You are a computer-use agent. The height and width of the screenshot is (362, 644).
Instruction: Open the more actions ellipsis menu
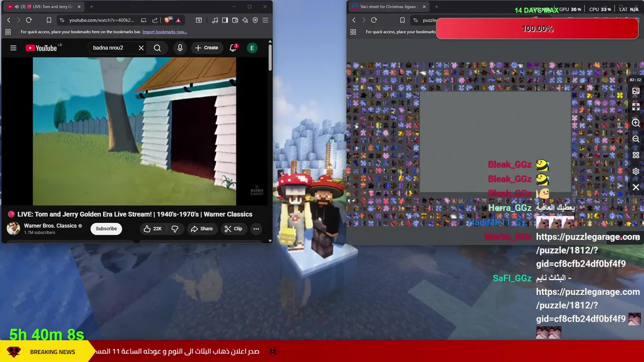(x=256, y=229)
